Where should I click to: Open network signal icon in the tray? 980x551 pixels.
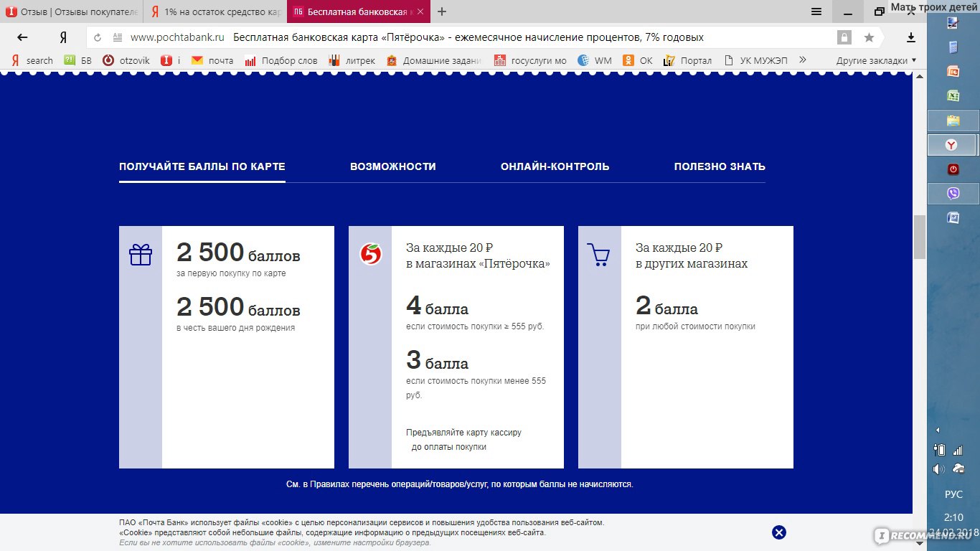(x=958, y=450)
